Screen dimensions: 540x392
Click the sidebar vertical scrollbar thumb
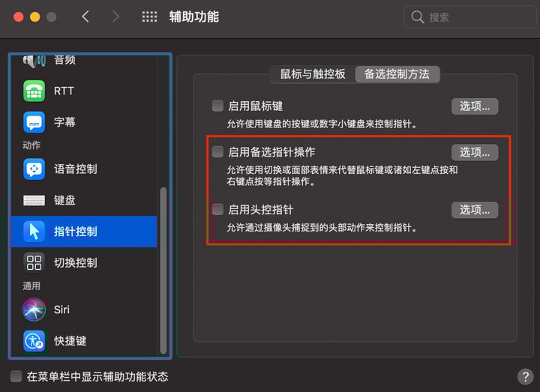click(163, 271)
